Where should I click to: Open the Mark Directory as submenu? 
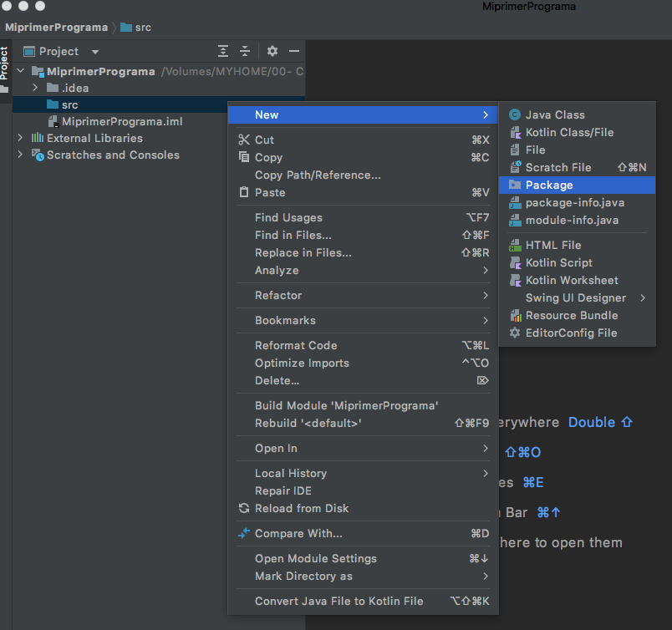[x=363, y=576]
